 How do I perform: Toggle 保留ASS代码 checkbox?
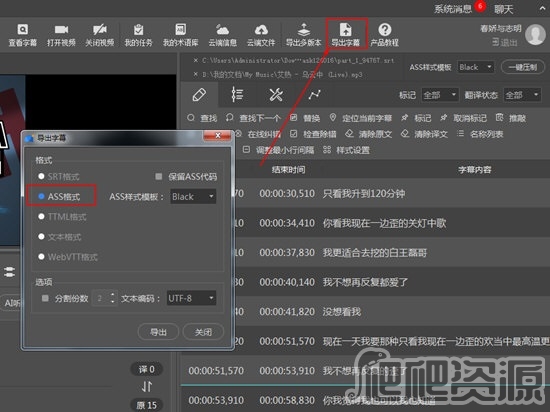click(x=159, y=176)
